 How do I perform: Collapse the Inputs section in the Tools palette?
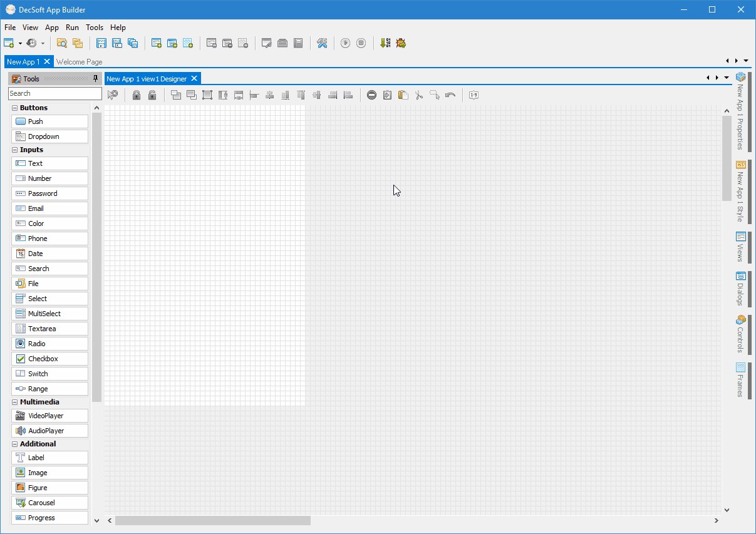click(x=14, y=149)
